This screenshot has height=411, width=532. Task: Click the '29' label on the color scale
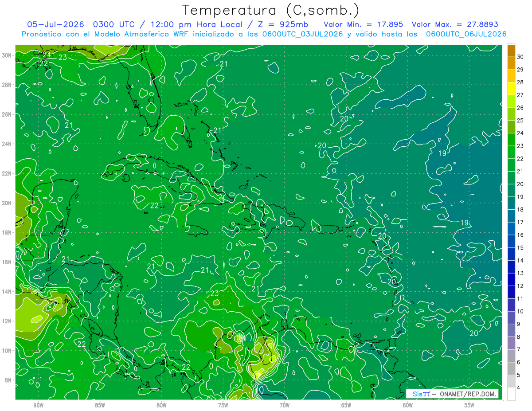[520, 70]
